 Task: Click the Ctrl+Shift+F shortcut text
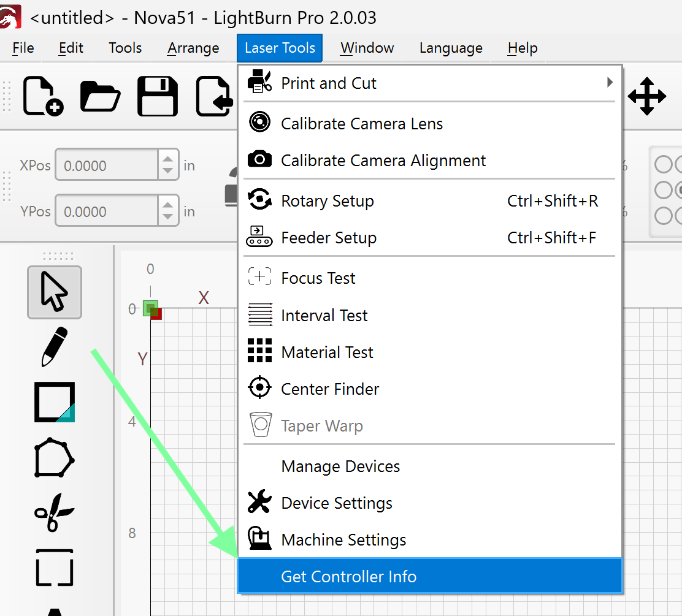point(551,238)
